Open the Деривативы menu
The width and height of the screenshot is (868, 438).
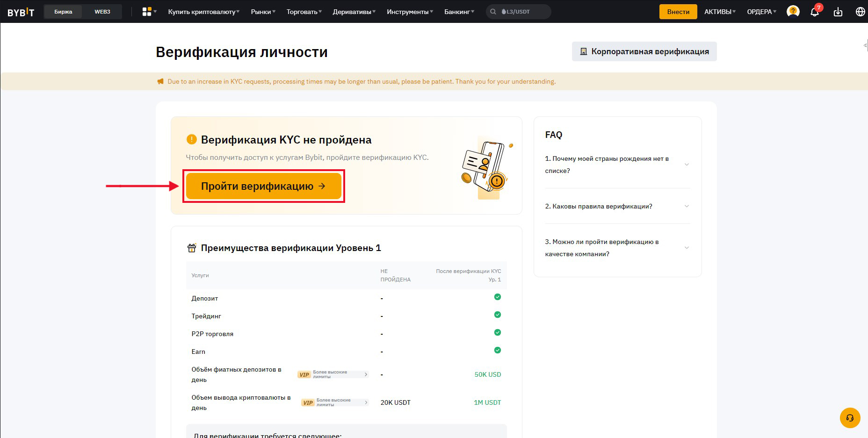point(354,12)
